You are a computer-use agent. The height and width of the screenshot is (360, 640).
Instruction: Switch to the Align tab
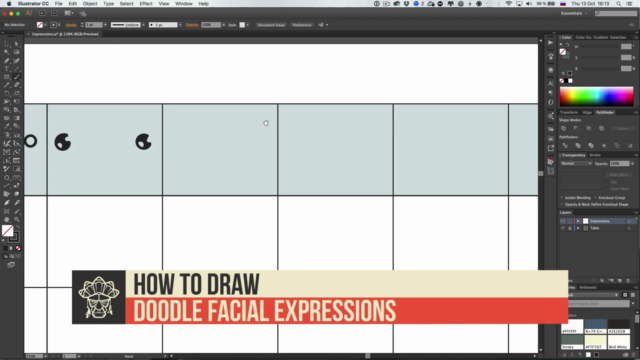587,112
